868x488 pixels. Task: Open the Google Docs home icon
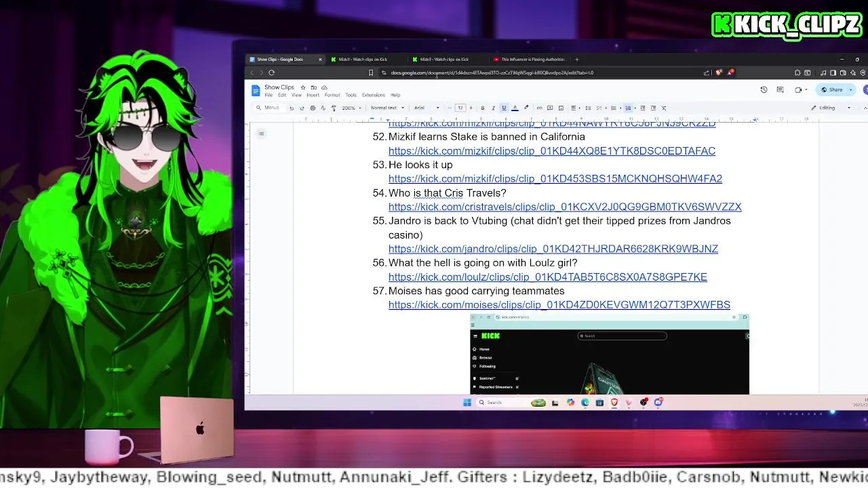coord(256,91)
